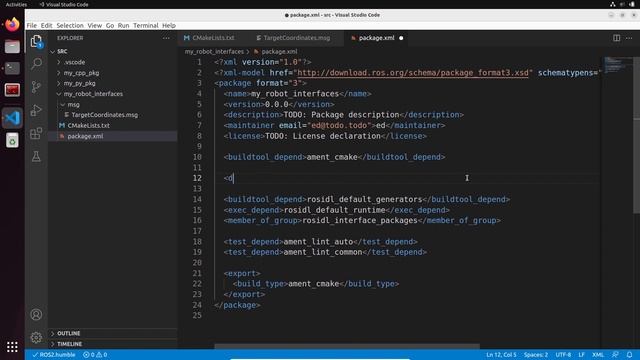Place cursor on line 13 number
This screenshot has height=360, width=640.
(x=198, y=189)
